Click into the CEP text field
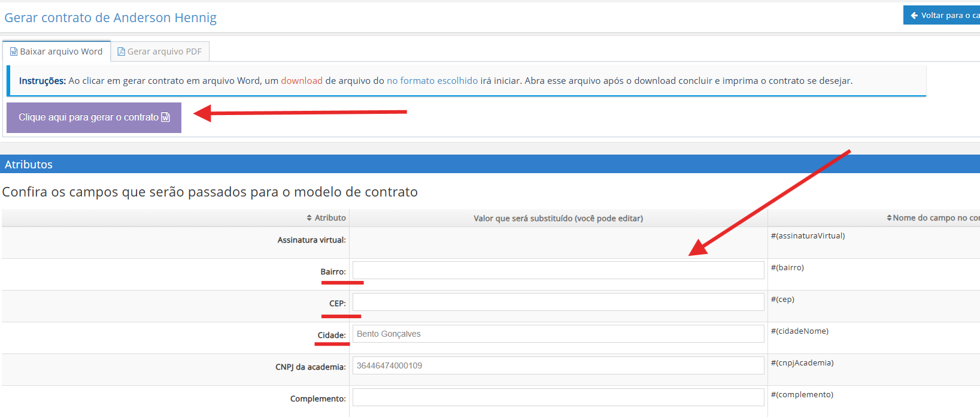This screenshot has width=980, height=417. 558,302
